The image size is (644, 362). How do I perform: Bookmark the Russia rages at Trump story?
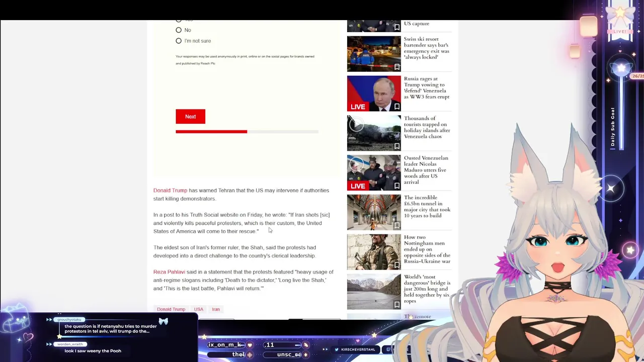pyautogui.click(x=397, y=107)
